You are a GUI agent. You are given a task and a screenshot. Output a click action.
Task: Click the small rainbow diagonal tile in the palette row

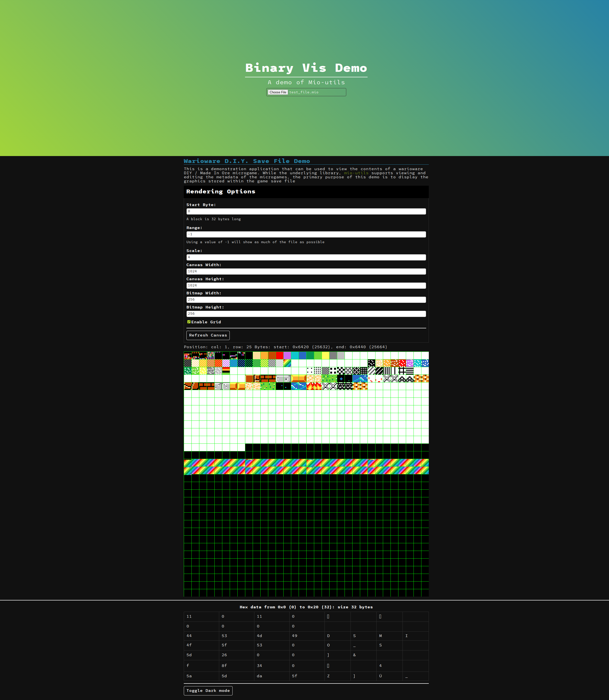(x=287, y=363)
